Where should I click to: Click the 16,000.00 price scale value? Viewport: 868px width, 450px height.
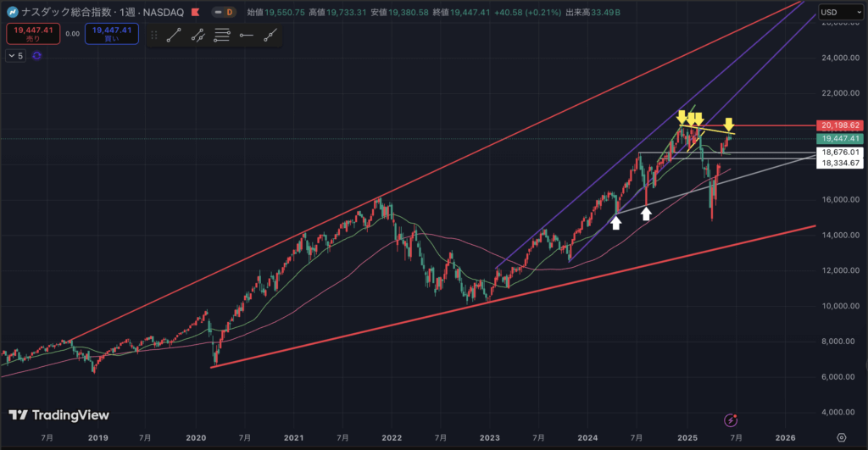tap(840, 199)
